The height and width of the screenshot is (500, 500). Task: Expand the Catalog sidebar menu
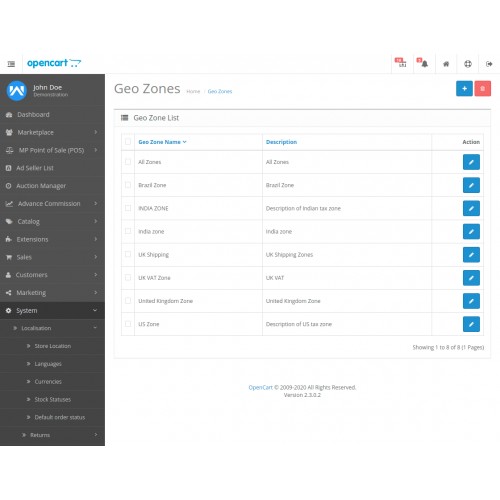(x=52, y=221)
